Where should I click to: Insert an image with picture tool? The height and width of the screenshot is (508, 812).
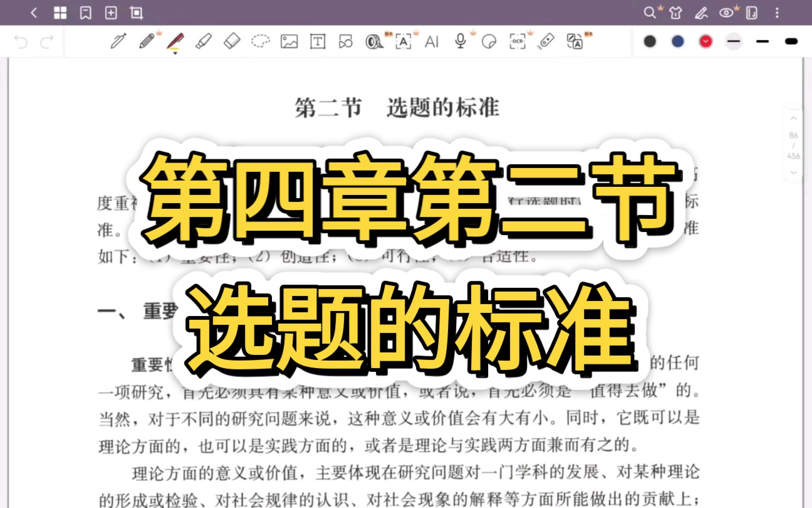click(x=289, y=41)
